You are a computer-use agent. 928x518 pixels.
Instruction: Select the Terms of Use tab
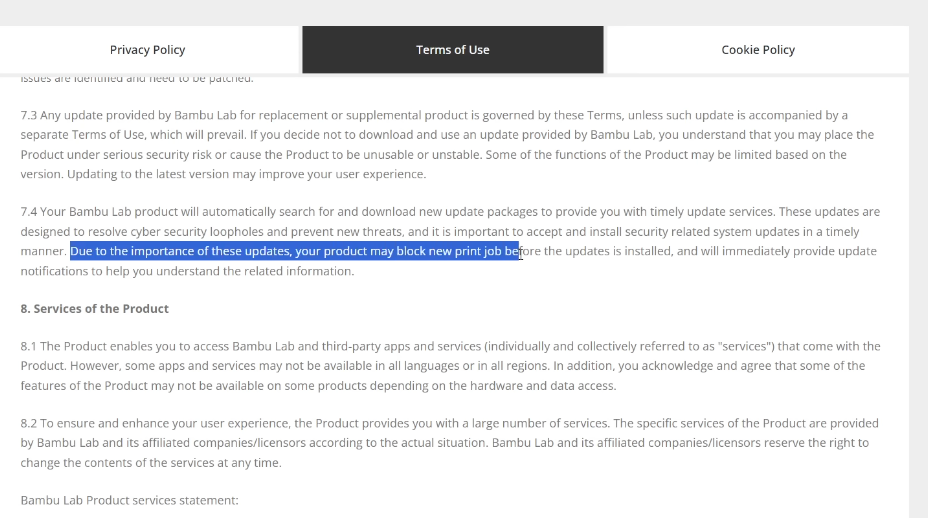(x=453, y=50)
